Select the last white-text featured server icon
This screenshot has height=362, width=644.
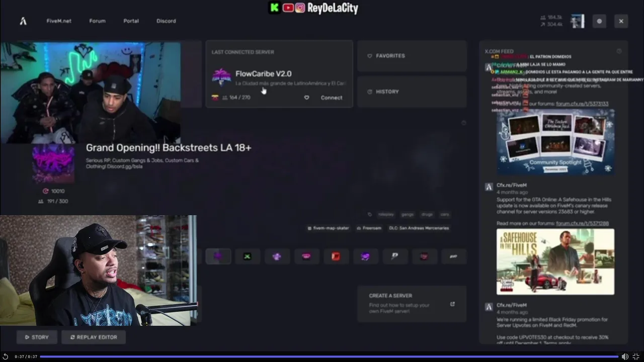pos(453,256)
